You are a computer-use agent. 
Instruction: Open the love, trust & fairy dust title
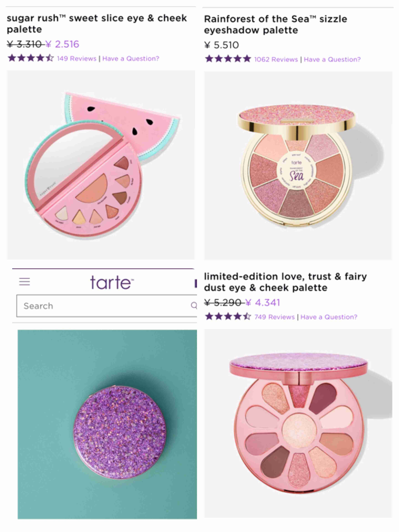(x=285, y=282)
